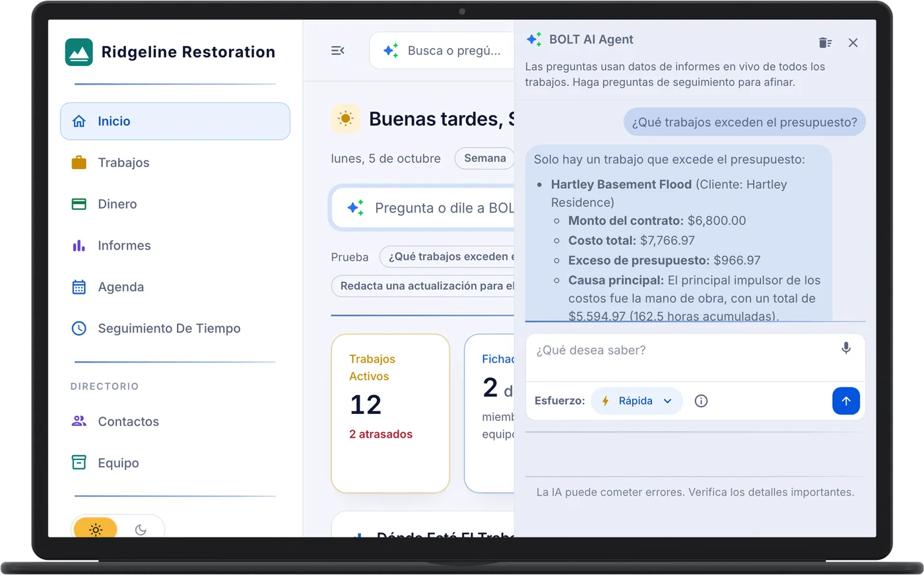This screenshot has height=575, width=924.
Task: Click the sun icon beside the greeting
Action: (345, 119)
